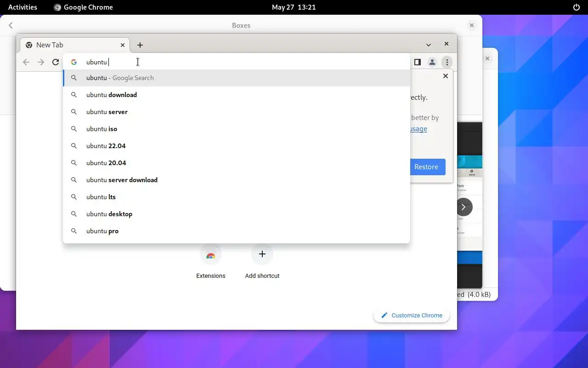Choose 'ubuntu lts' suggestion
This screenshot has width=588, height=368.
click(x=236, y=197)
